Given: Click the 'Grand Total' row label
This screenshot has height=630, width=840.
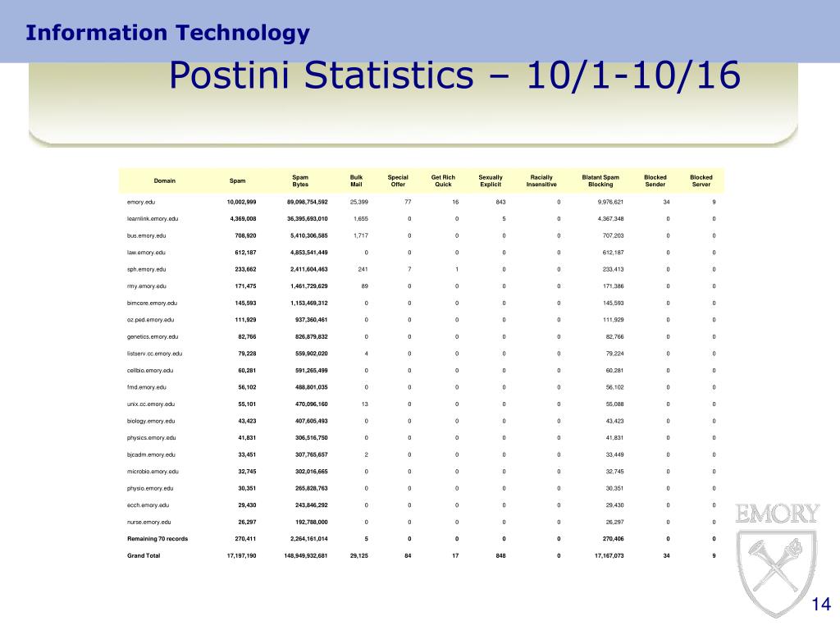Looking at the screenshot, I should [x=144, y=556].
